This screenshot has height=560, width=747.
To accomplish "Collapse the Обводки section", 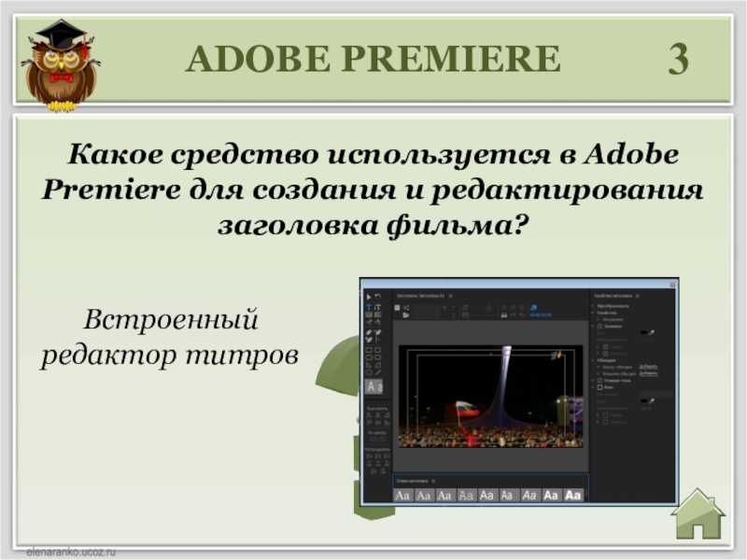I will click(x=593, y=360).
